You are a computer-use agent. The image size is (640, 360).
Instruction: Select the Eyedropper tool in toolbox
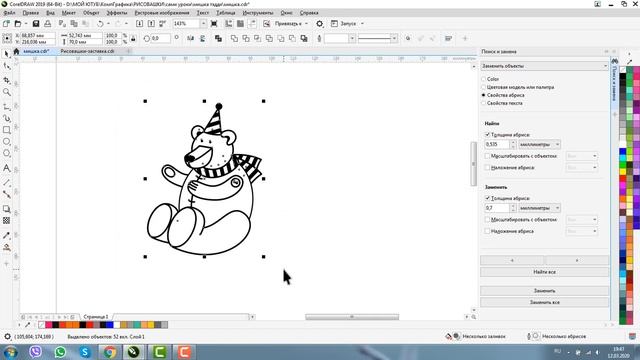click(7, 236)
